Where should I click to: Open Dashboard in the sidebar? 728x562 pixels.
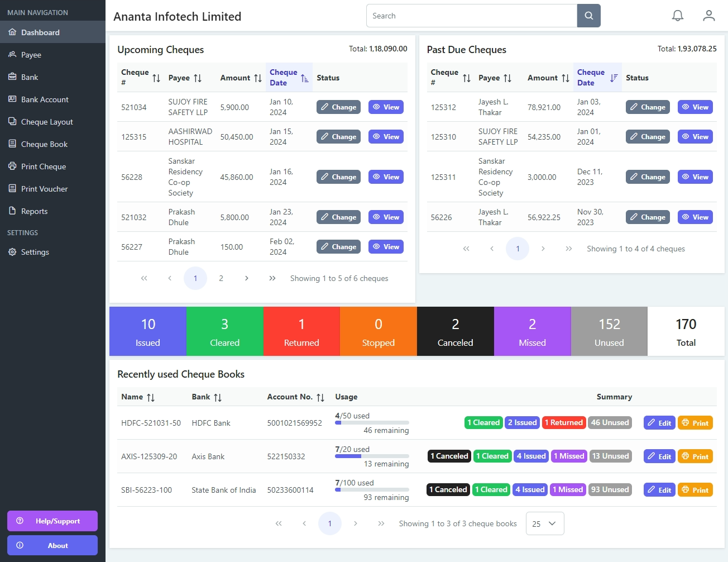click(x=52, y=32)
